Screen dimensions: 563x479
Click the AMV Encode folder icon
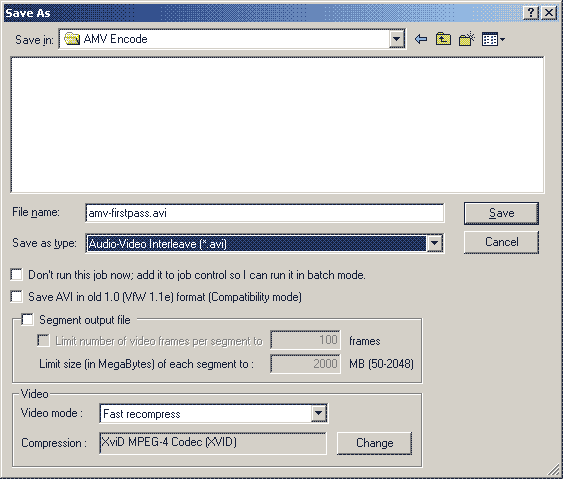pyautogui.click(x=72, y=39)
